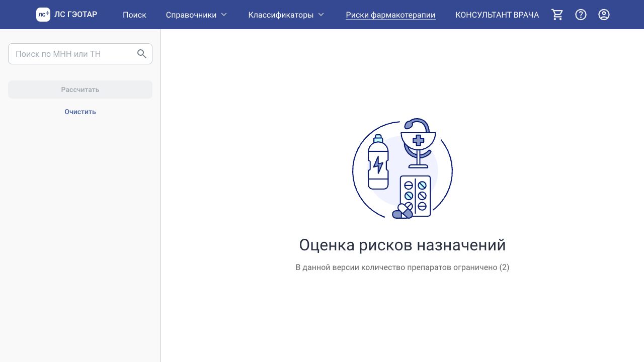Click the pharmacy illustration image
This screenshot has width=644, height=362.
pyautogui.click(x=403, y=168)
